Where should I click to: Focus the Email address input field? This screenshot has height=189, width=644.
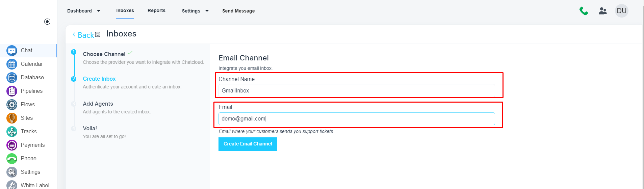tap(356, 119)
